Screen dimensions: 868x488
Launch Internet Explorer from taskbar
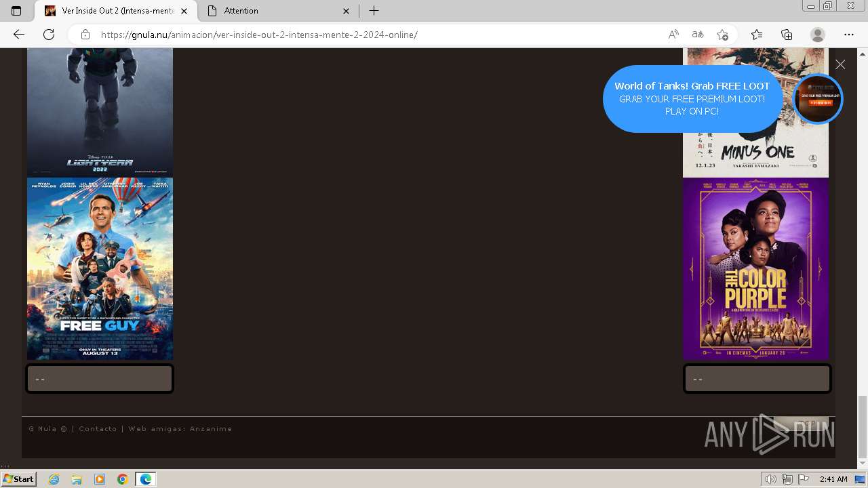pos(54,479)
